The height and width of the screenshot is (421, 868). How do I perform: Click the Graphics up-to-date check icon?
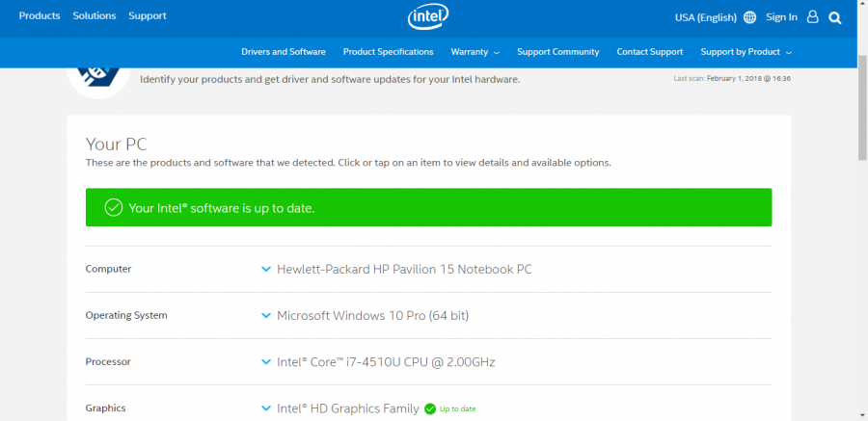429,408
